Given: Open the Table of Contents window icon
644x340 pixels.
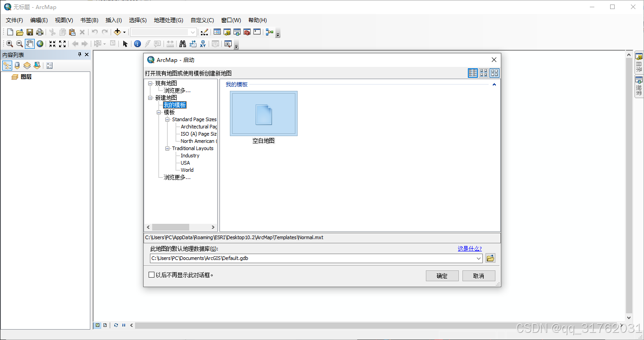Looking at the screenshot, I should (217, 32).
